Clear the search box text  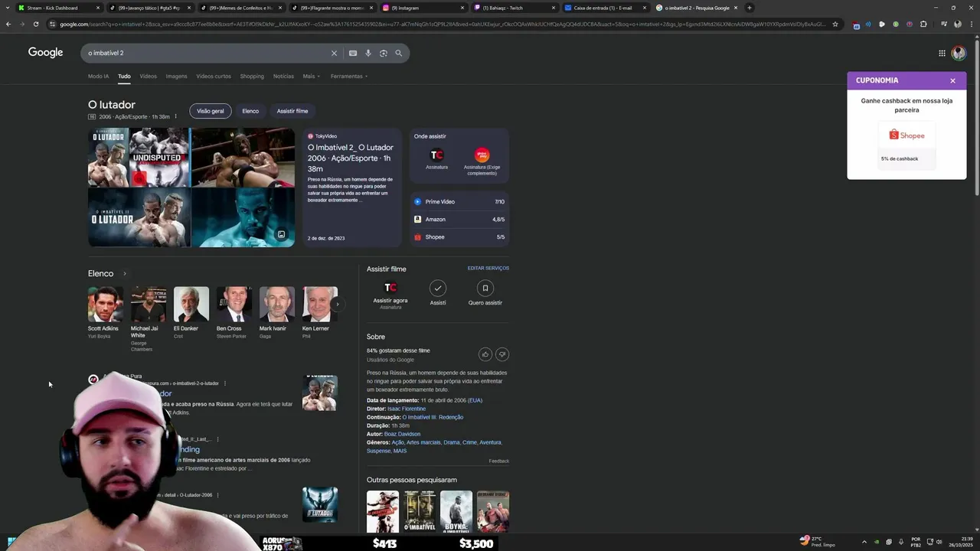pyautogui.click(x=334, y=53)
